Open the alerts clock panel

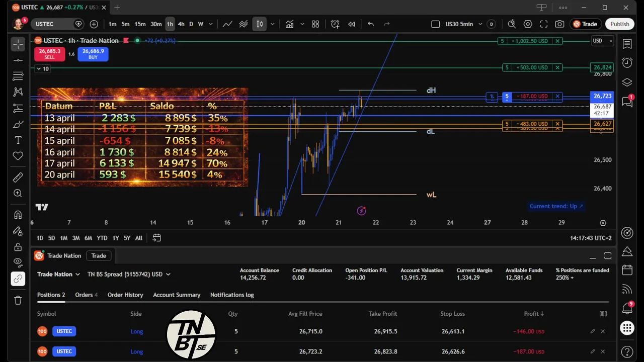[x=627, y=63]
